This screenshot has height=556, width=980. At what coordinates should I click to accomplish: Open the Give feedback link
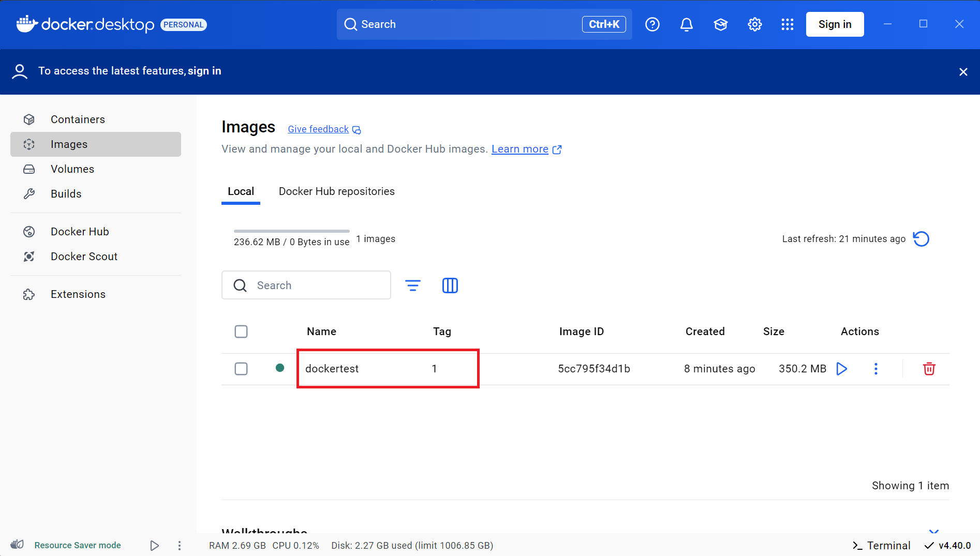(x=318, y=129)
